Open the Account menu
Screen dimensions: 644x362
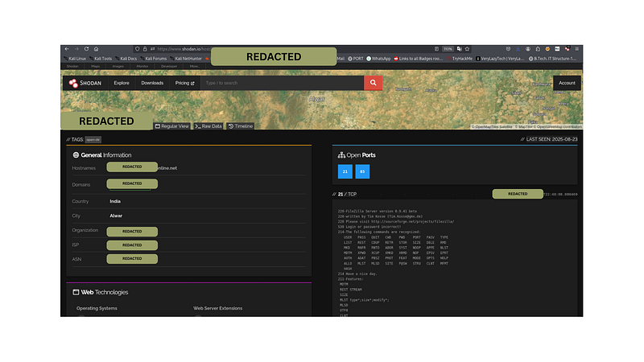567,83
